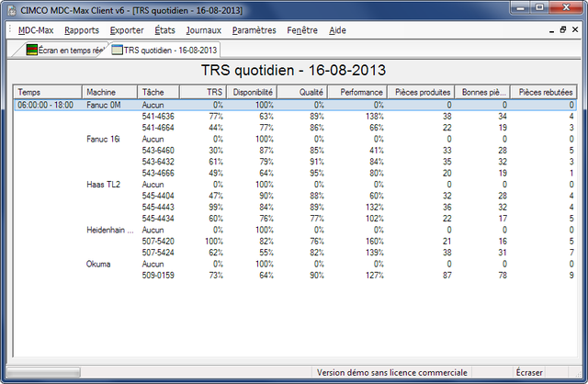
Task: Open the Fenêtre menu
Action: click(302, 30)
